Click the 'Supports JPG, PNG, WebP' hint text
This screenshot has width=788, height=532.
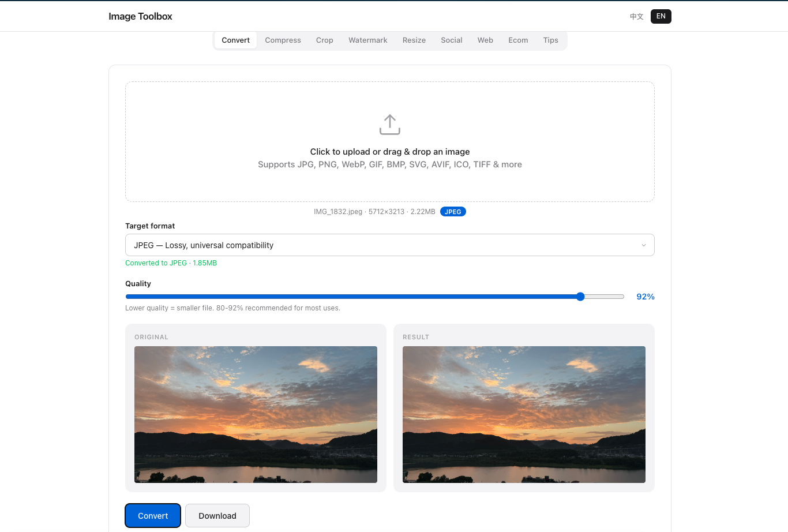click(x=390, y=164)
